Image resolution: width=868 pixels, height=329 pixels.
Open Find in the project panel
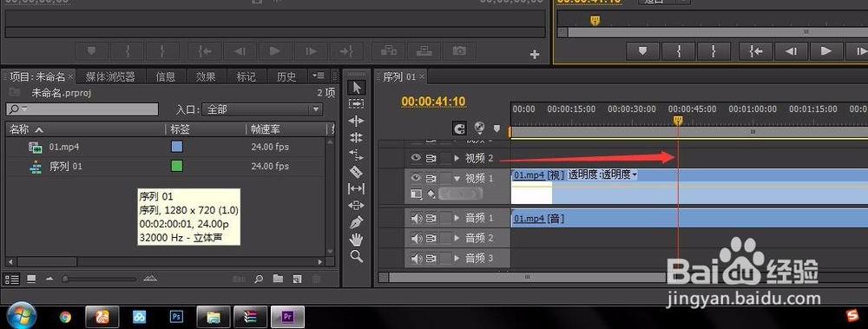(x=259, y=279)
